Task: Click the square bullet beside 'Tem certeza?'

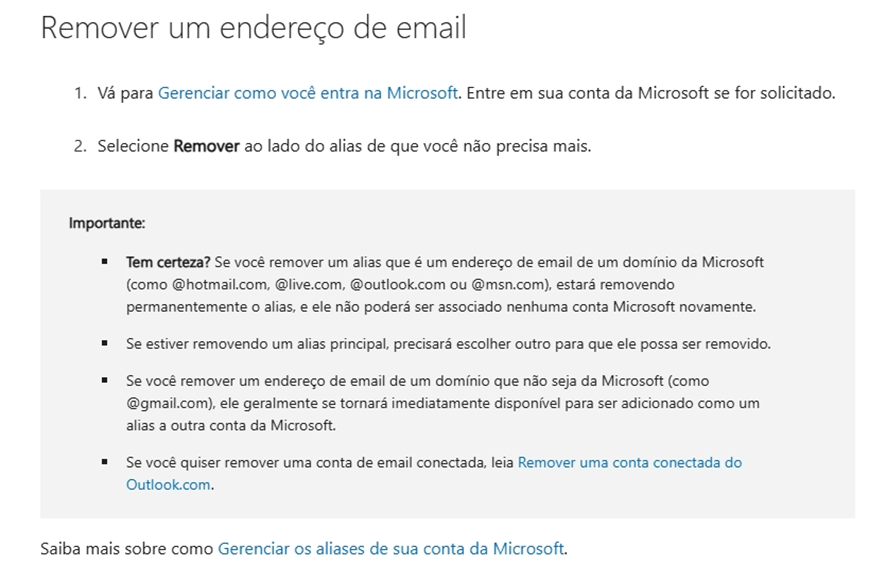Action: pyautogui.click(x=105, y=262)
